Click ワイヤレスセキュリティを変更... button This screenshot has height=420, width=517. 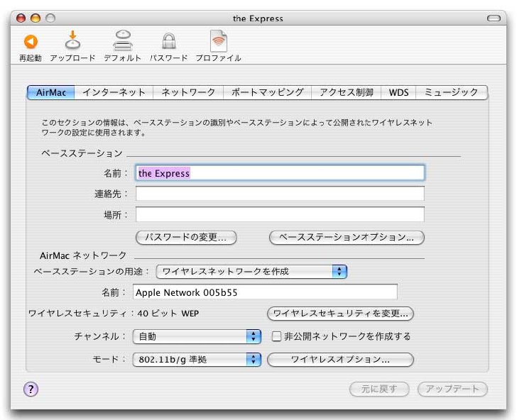(x=340, y=314)
